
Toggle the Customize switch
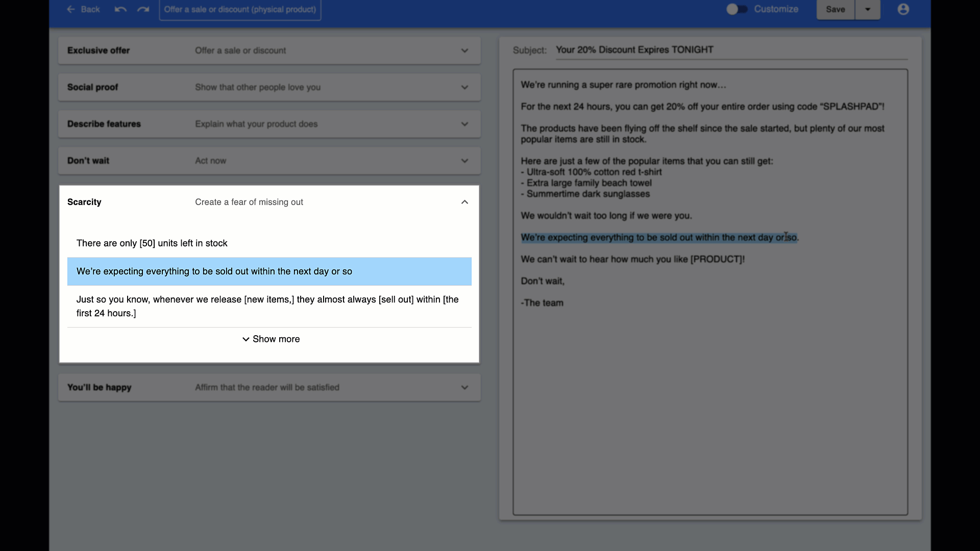coord(737,10)
